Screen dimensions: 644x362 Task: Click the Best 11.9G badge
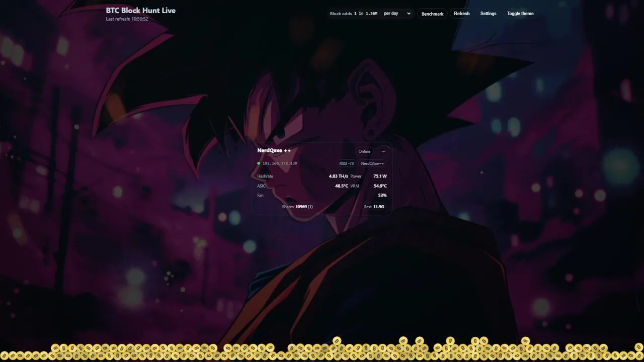click(x=374, y=207)
